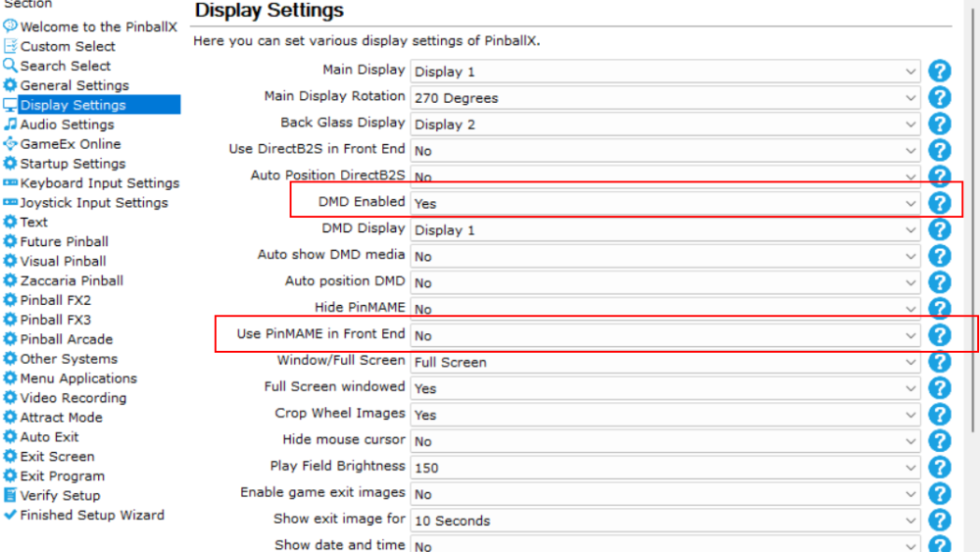Open help for Enable game exit images
The width and height of the screenshot is (980, 552).
940,493
